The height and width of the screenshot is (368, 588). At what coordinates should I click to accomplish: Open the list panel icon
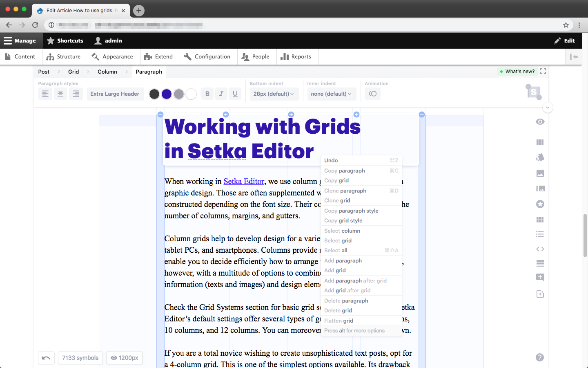tap(540, 234)
